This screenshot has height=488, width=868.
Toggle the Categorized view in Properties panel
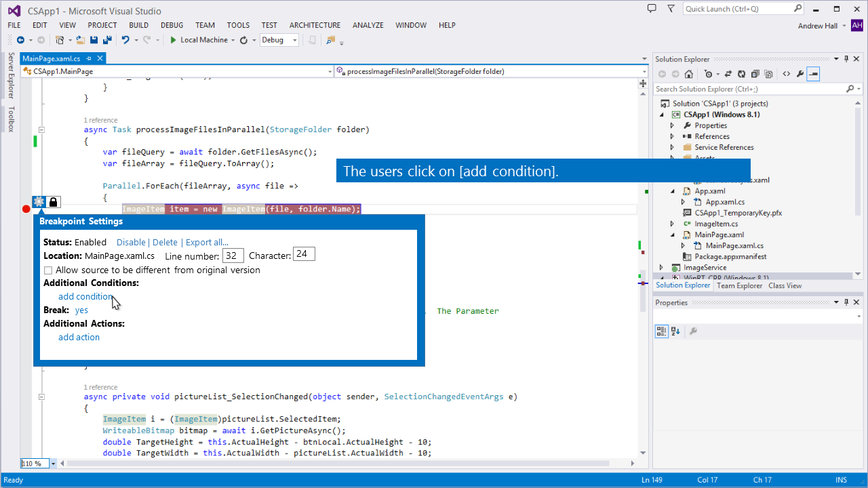pyautogui.click(x=661, y=331)
